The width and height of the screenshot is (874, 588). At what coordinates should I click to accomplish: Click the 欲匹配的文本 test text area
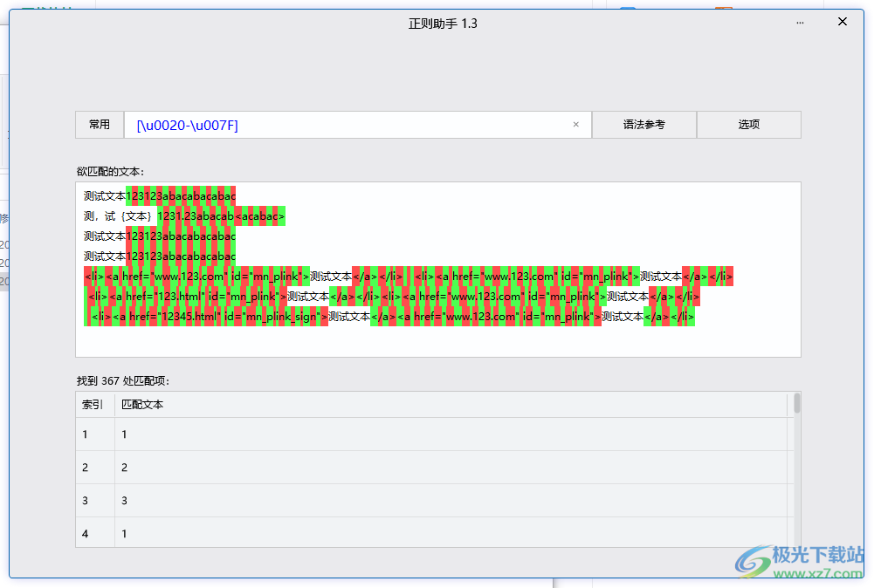(x=437, y=340)
